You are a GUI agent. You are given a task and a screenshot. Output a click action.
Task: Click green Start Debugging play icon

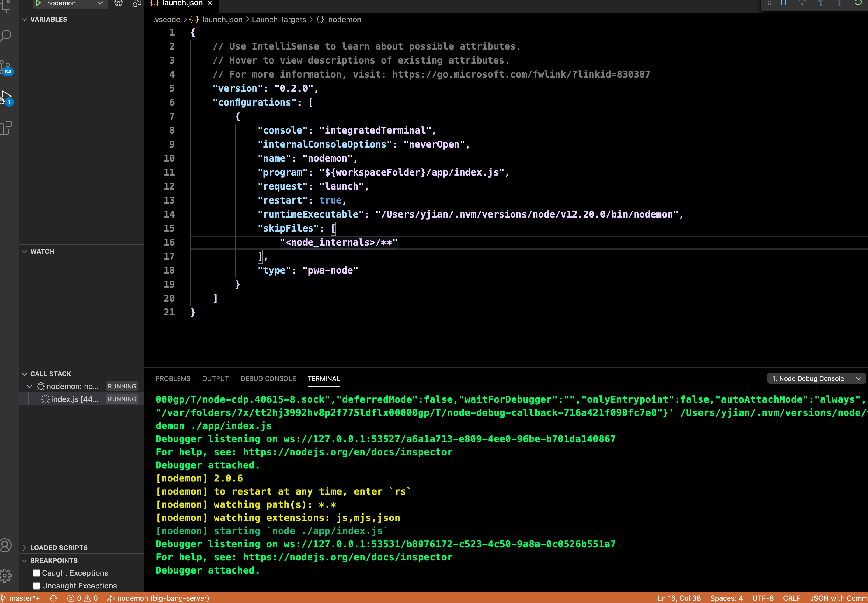pos(38,3)
